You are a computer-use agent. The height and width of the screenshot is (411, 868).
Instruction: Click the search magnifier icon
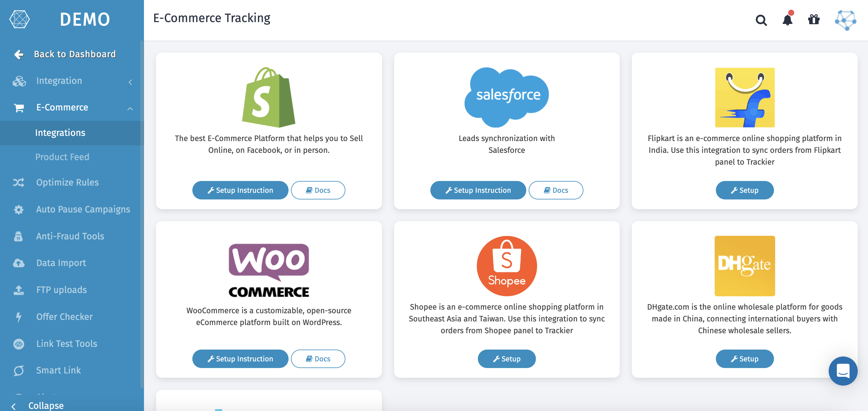click(x=761, y=20)
